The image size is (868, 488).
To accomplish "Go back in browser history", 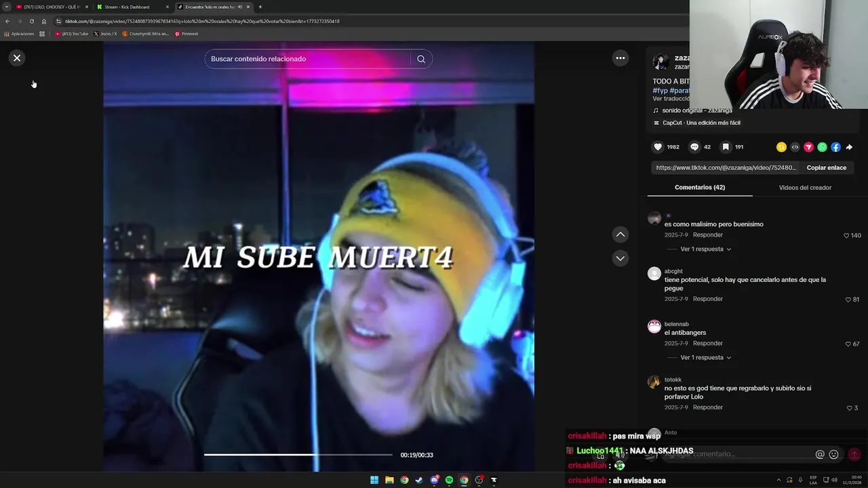I will click(7, 21).
